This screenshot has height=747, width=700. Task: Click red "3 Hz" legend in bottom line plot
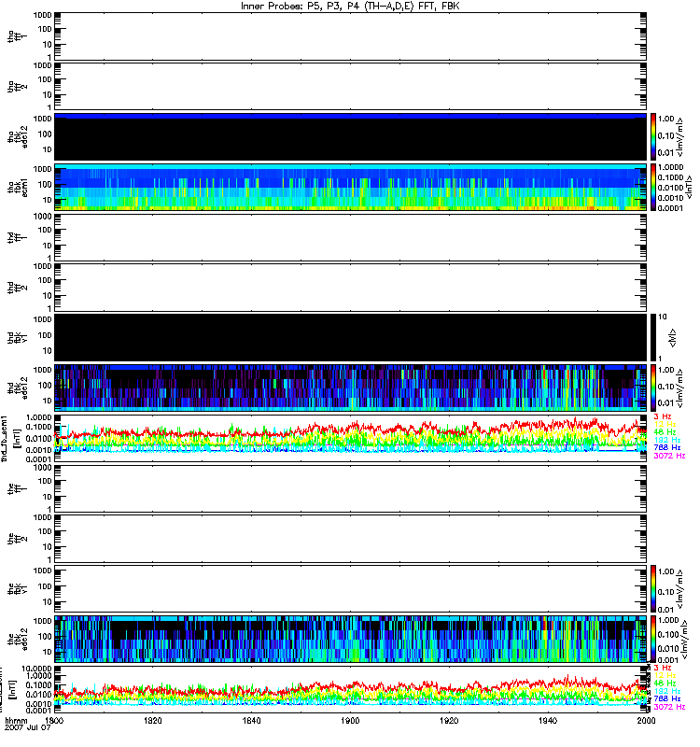663,668
